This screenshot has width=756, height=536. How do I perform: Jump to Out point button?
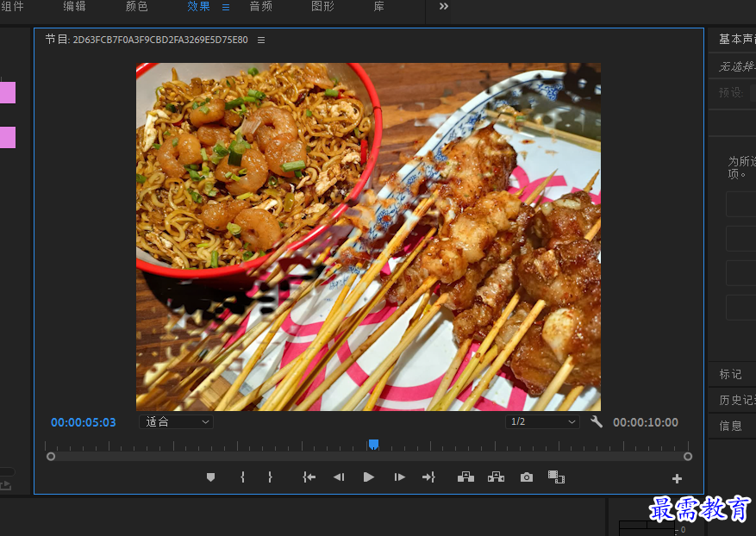click(x=428, y=477)
